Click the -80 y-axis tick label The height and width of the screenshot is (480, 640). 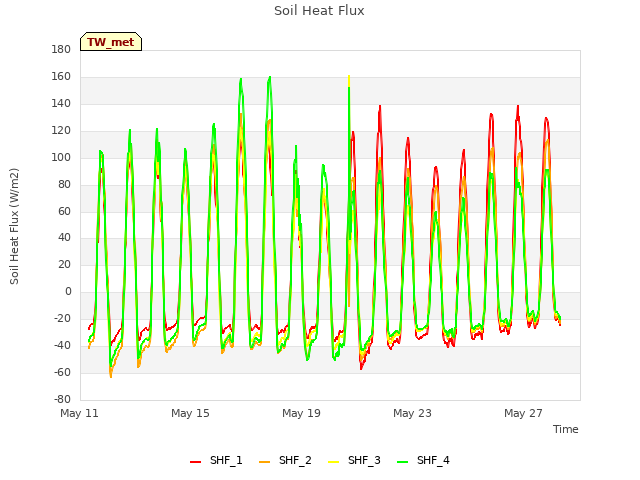tap(62, 399)
